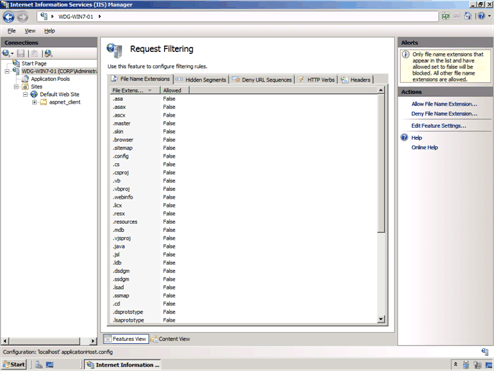Switch to the Headers tab
The image size is (495, 372).
pyautogui.click(x=356, y=80)
